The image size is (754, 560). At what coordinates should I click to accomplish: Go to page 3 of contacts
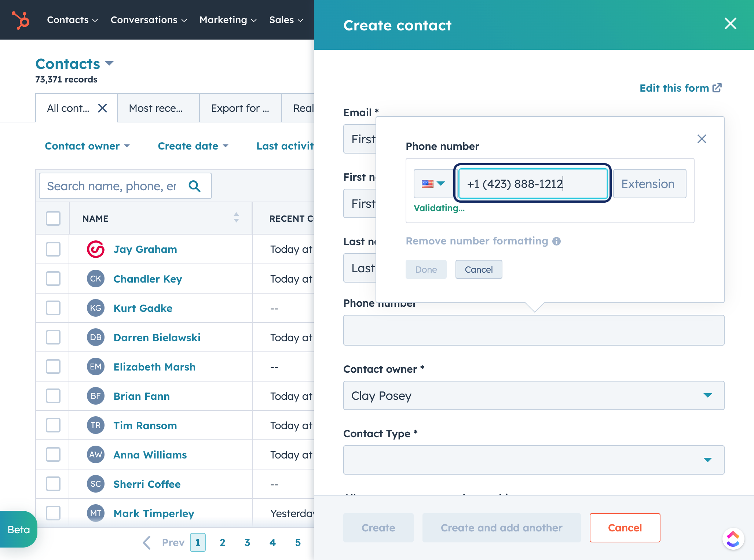(248, 542)
